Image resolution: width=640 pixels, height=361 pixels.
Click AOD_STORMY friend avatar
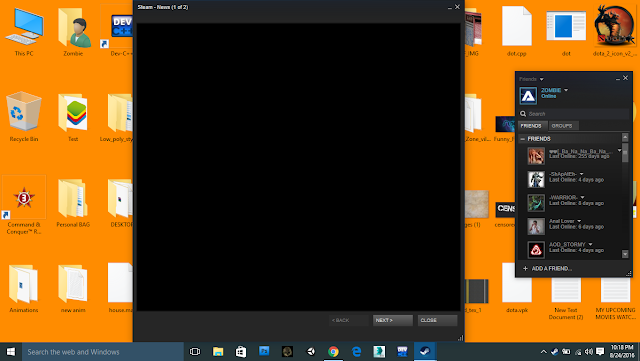[x=536, y=250]
